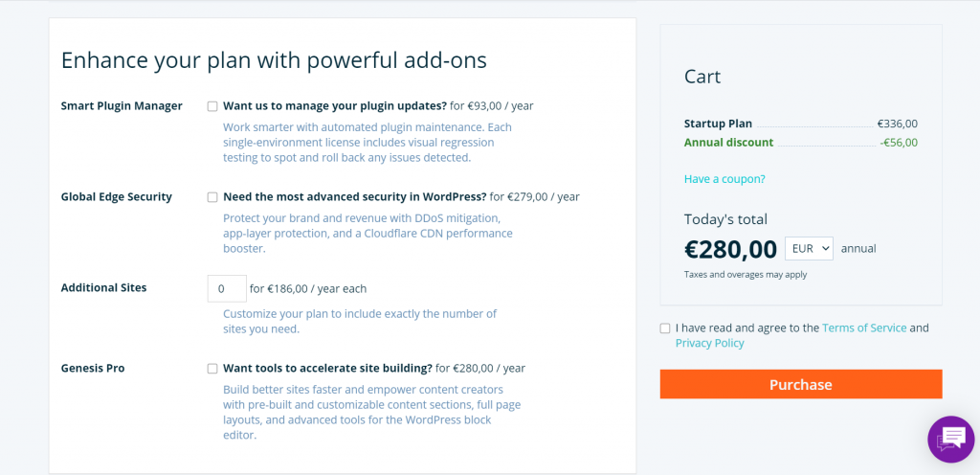The image size is (980, 475).
Task: Enable the Smart Plugin Manager checkbox
Action: pyautogui.click(x=212, y=106)
